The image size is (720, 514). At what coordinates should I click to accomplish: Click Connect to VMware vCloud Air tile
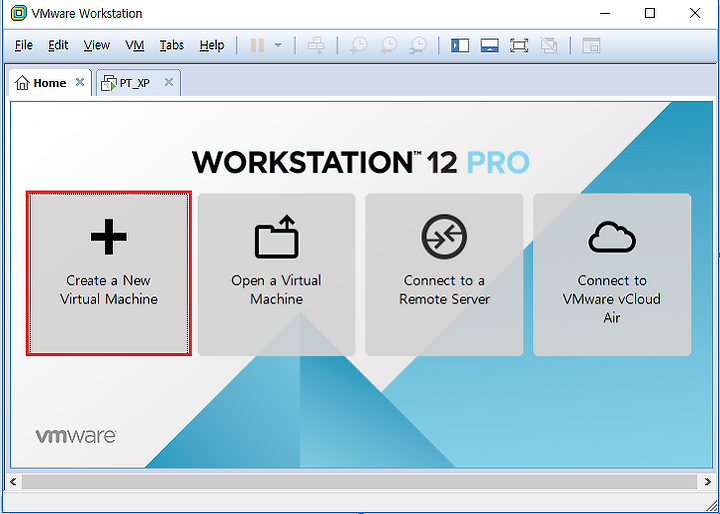coord(612,275)
